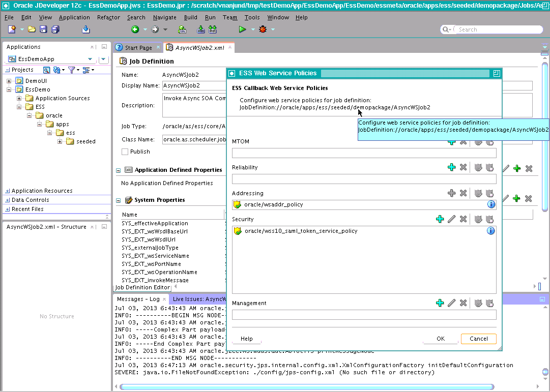Open the Navigate menu
The width and height of the screenshot is (550, 392).
(164, 17)
